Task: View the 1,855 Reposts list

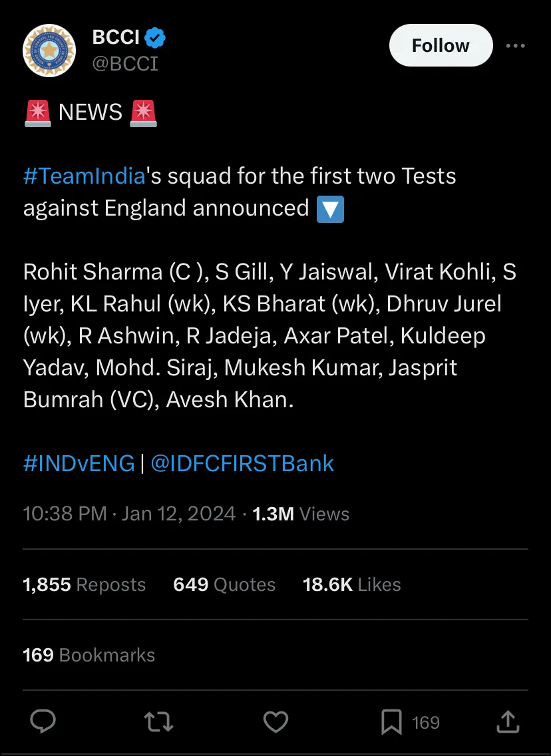Action: click(84, 584)
